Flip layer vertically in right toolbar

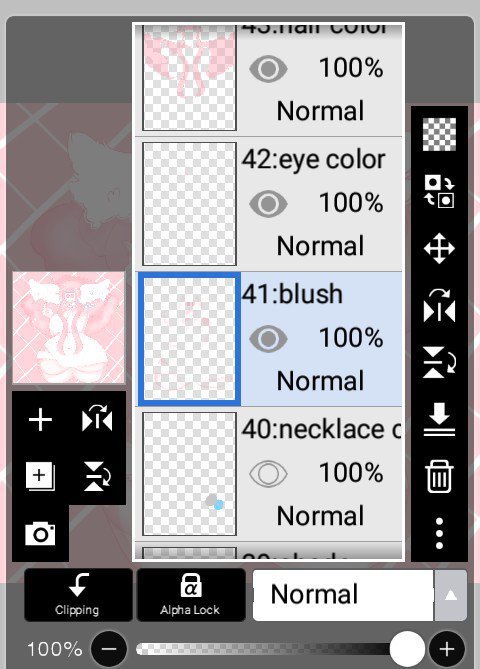[439, 362]
